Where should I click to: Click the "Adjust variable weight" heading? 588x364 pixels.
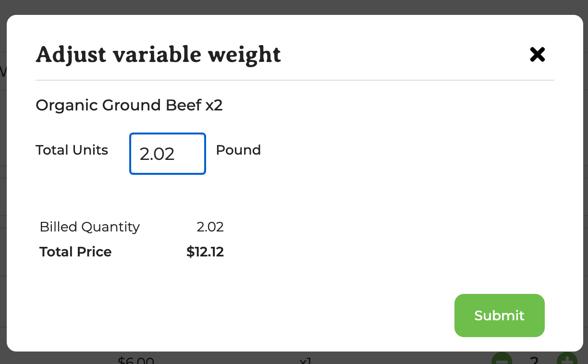[158, 55]
